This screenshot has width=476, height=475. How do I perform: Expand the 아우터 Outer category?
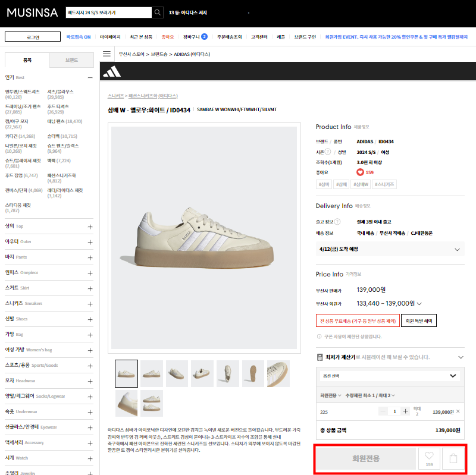point(90,243)
